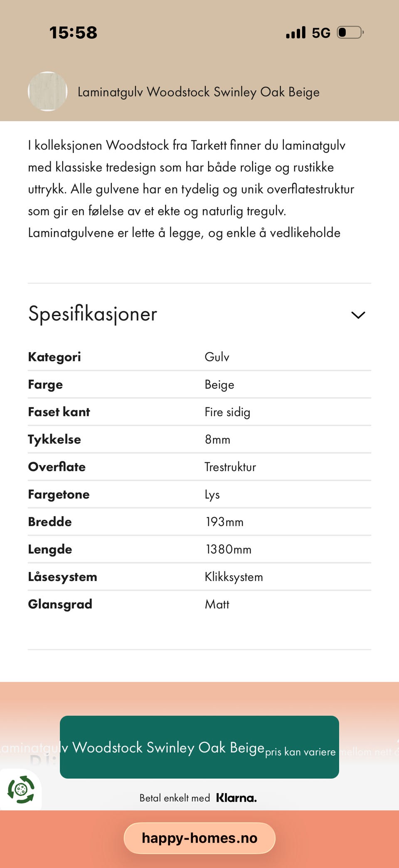Open the green recycle cookie settings icon
This screenshot has width=399, height=868.
pyautogui.click(x=21, y=789)
